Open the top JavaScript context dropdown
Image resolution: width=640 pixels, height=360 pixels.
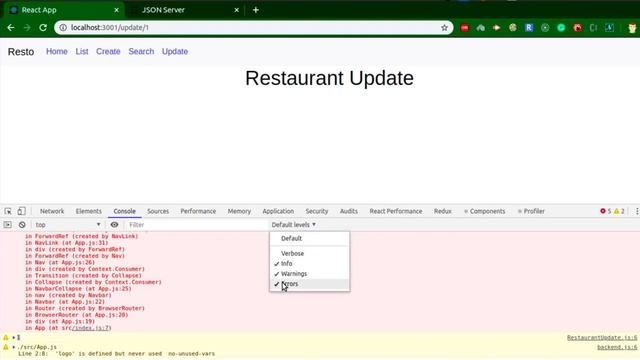click(x=67, y=224)
